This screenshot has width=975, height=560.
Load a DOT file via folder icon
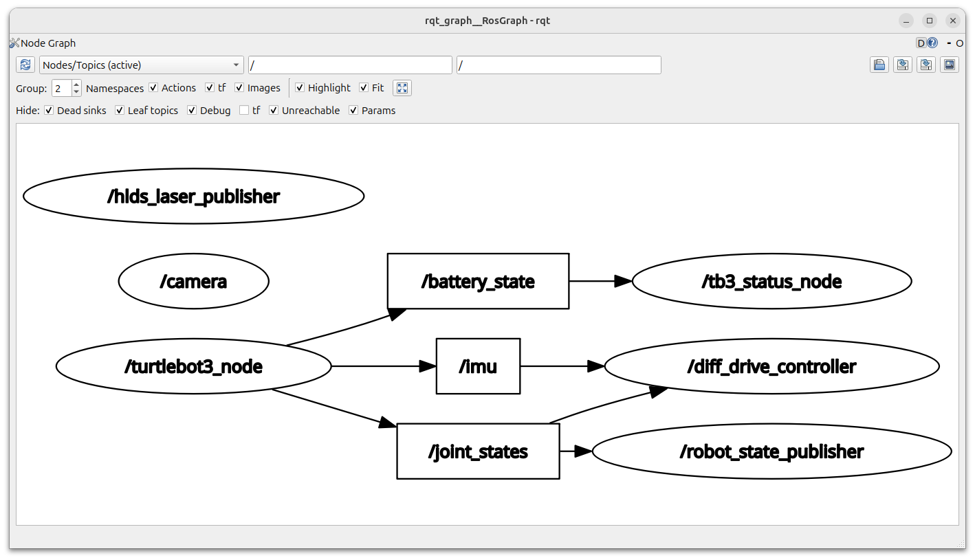point(879,65)
